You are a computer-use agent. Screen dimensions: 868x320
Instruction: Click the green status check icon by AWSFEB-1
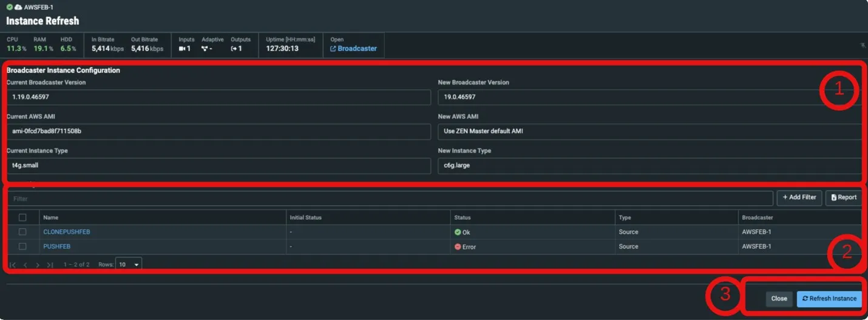click(x=10, y=7)
